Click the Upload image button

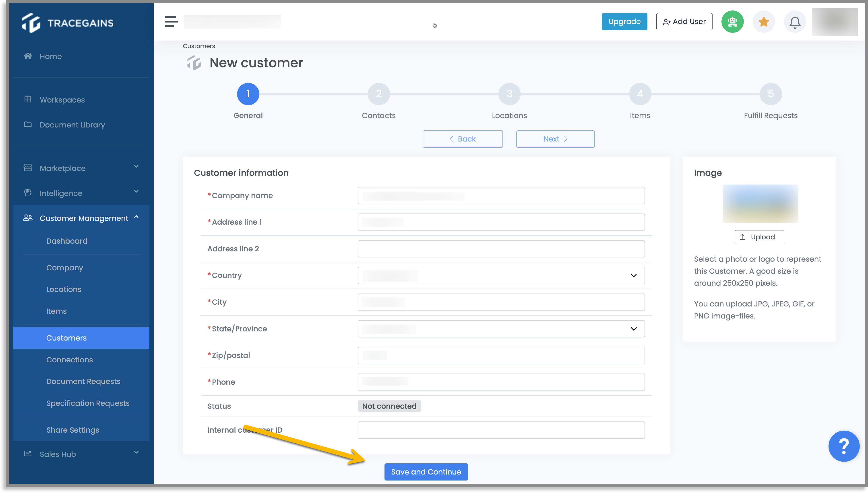click(759, 237)
